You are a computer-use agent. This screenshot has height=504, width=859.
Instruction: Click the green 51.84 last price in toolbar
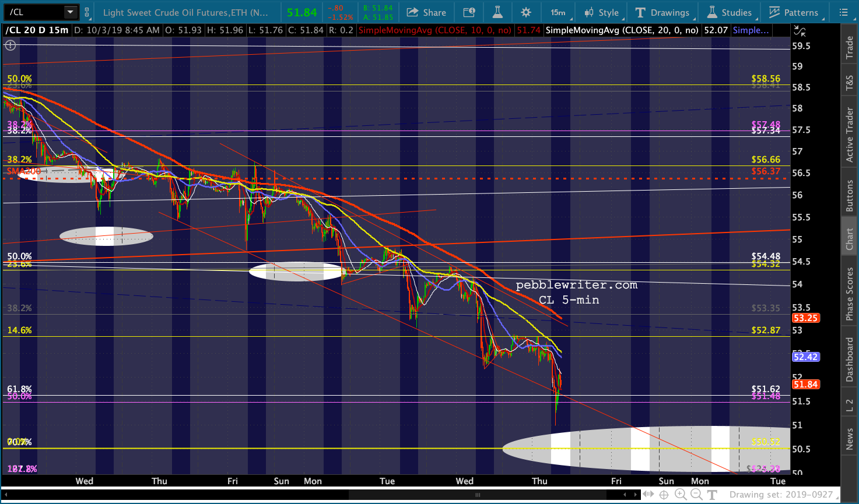pos(301,12)
